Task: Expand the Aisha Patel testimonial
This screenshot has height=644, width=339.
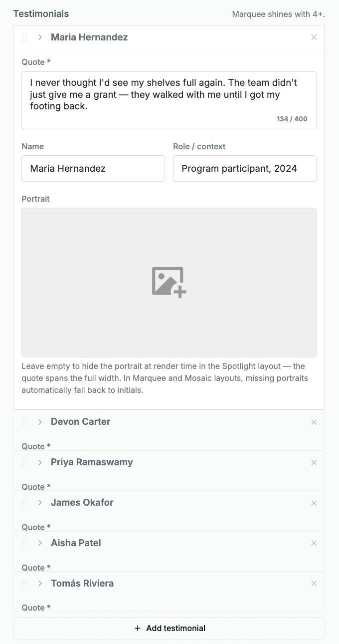Action: tap(40, 543)
